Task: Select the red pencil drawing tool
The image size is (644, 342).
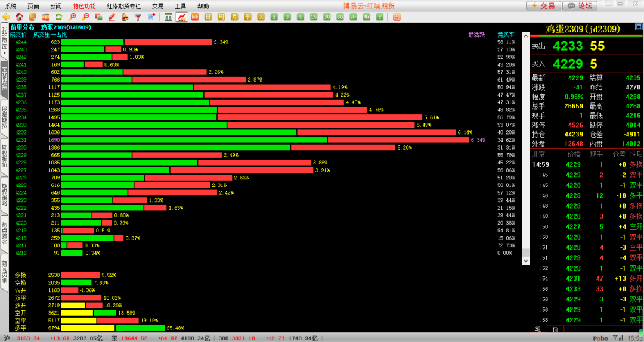Action: [112, 17]
